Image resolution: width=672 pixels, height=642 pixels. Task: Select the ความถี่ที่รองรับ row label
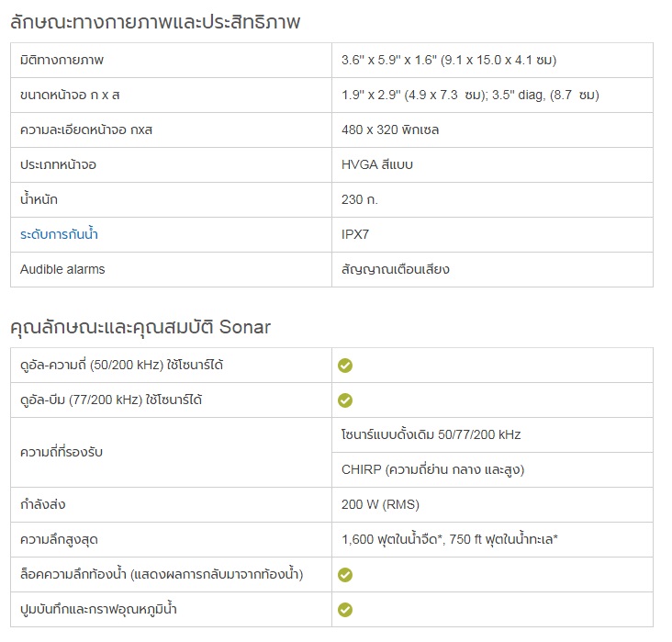[x=62, y=452]
